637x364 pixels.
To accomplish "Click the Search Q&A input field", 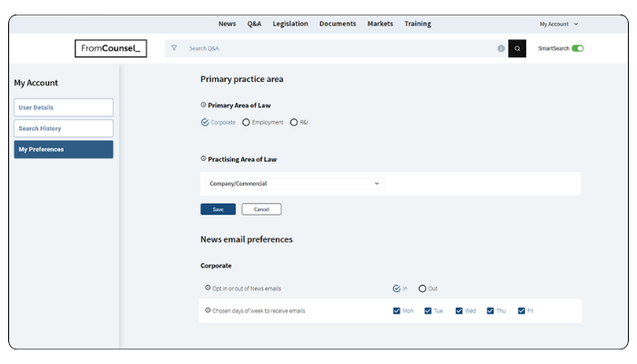I will 337,48.
